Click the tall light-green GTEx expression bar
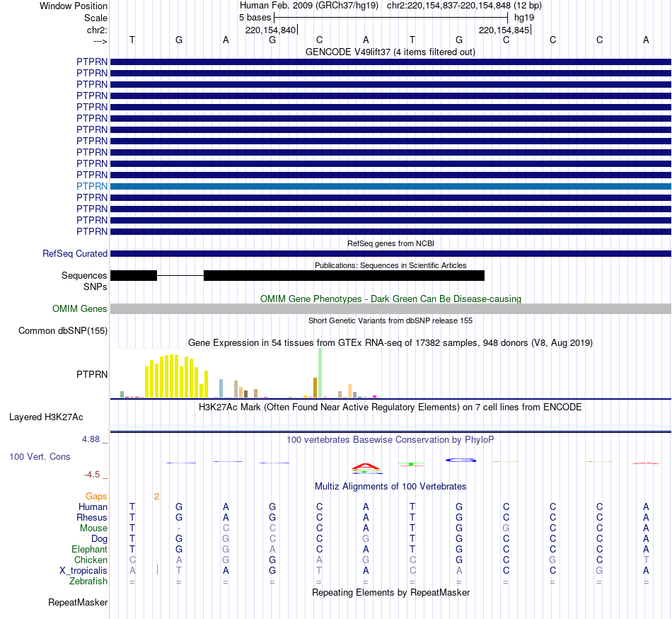672x619 pixels. 320,373
